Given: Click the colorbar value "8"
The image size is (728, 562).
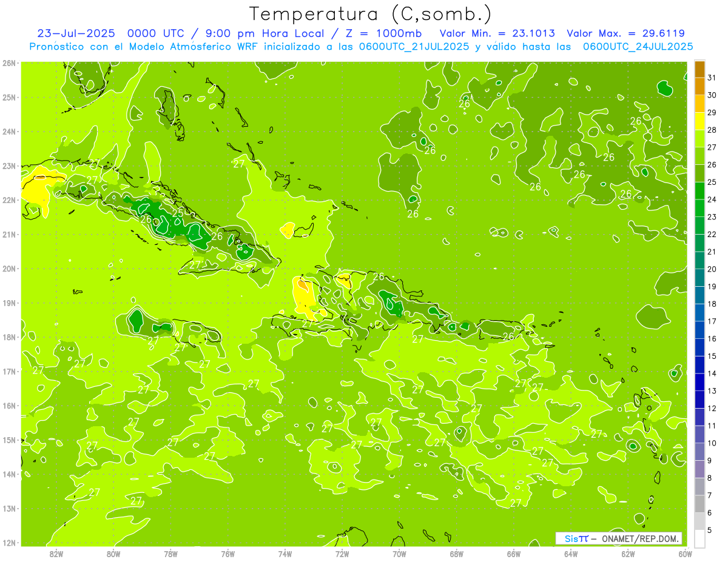Looking at the screenshot, I should coord(710,478).
